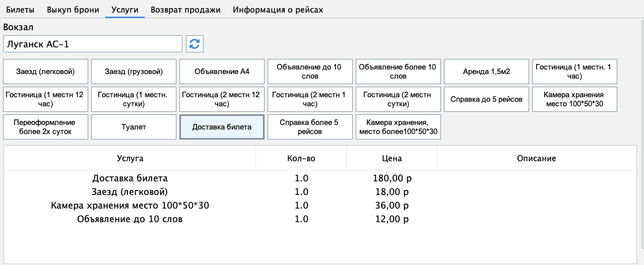Add the Заезд (легковой) service
Image resolution: width=644 pixels, height=265 pixels.
click(46, 72)
